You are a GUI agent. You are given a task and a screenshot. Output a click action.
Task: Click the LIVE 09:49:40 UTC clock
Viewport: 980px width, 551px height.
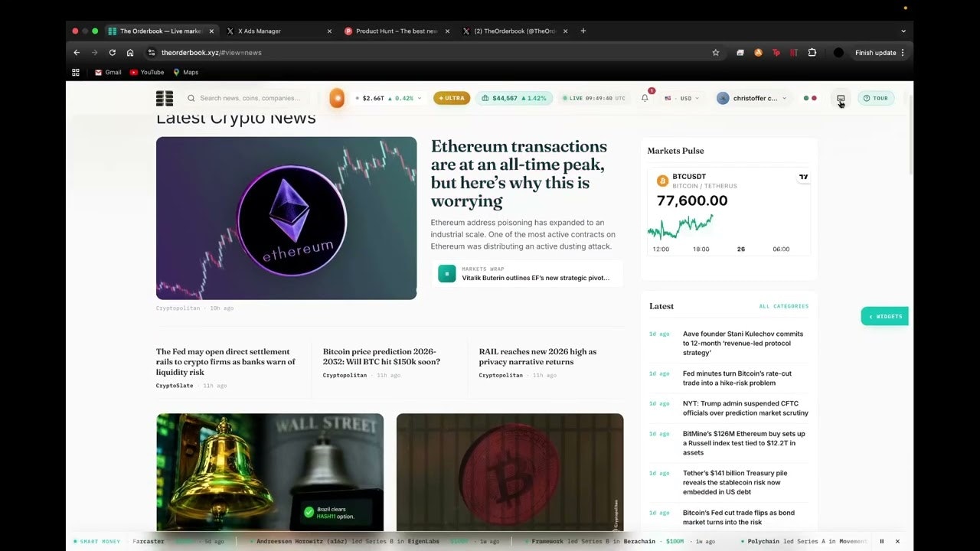[593, 98]
